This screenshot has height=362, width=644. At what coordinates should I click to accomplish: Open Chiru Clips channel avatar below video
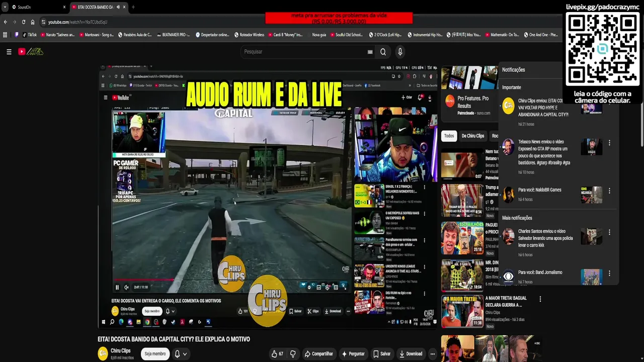coord(103,353)
